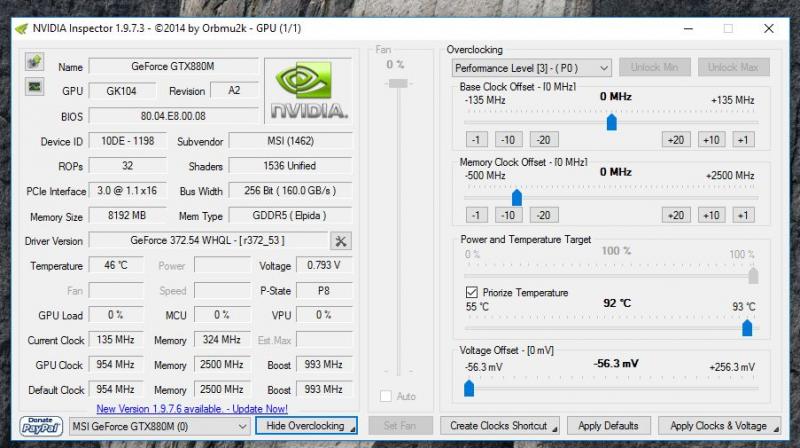Click Memory Clock Offset +20 button

pyautogui.click(x=676, y=215)
